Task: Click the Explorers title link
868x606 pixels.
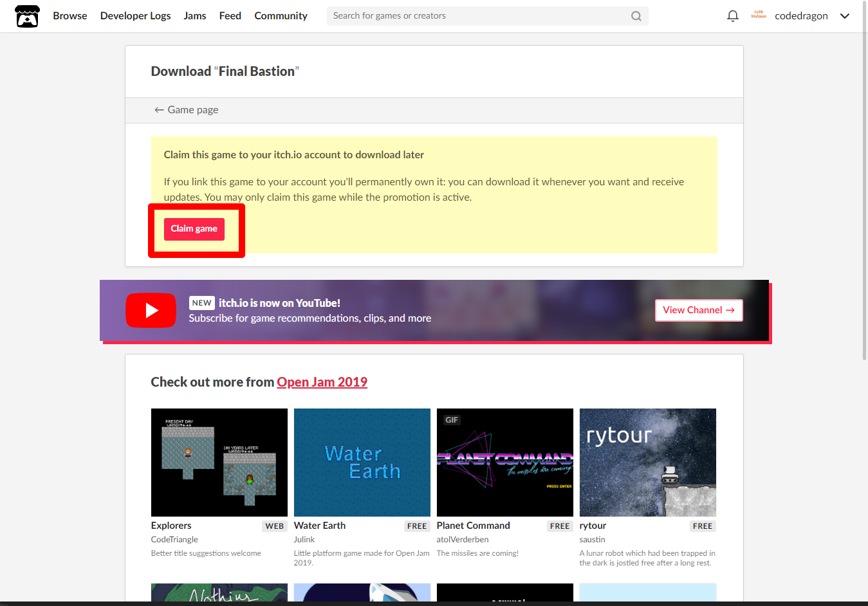Action: (171, 526)
